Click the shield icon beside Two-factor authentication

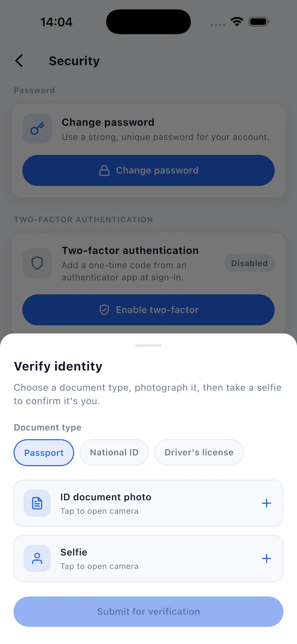click(x=37, y=263)
